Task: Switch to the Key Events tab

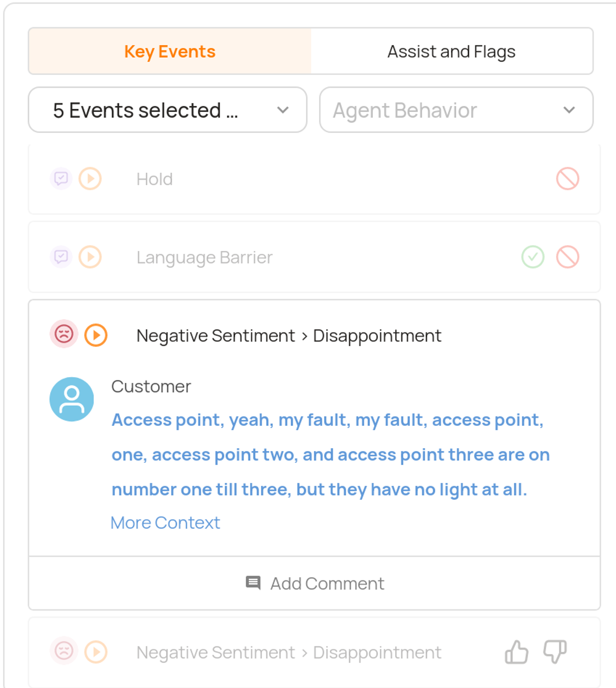Action: (x=170, y=52)
